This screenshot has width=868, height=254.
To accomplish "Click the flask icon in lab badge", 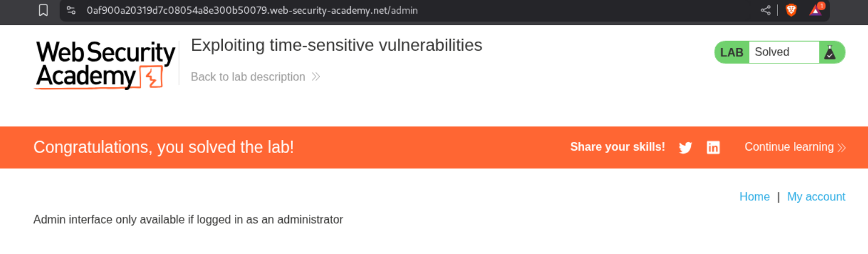I will coord(830,53).
